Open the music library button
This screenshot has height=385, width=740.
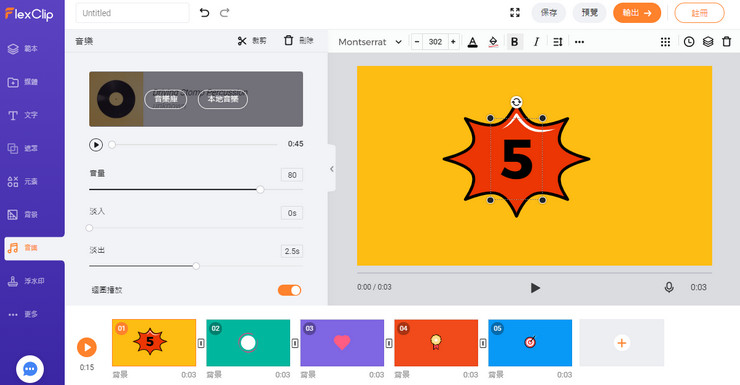click(166, 99)
